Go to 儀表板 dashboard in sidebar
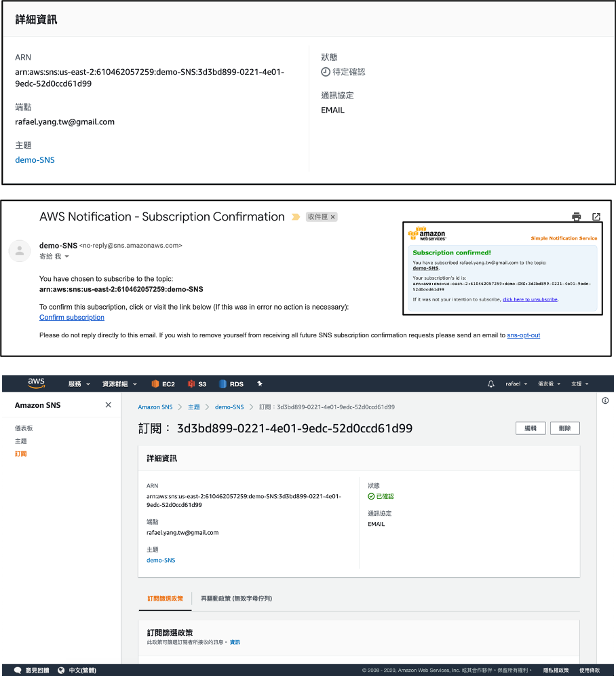Viewport: 616px width, 676px height. [x=24, y=428]
